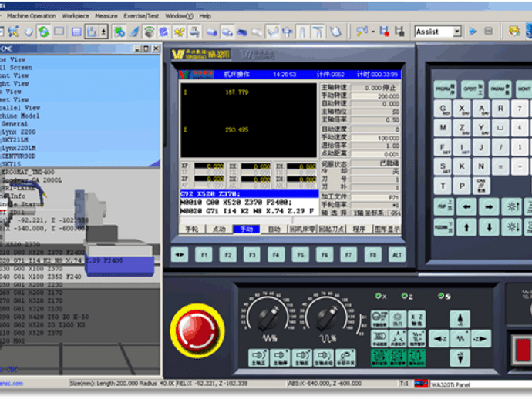The height and width of the screenshot is (399, 532).
Task: Toggle the rapid traverse center jog button
Action: [460, 339]
